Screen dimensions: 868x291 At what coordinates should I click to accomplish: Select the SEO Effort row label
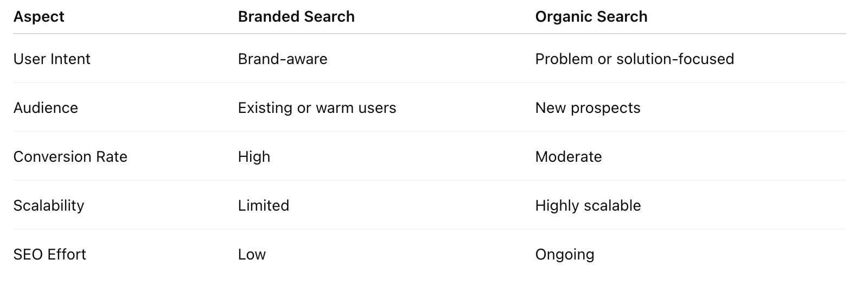click(49, 254)
